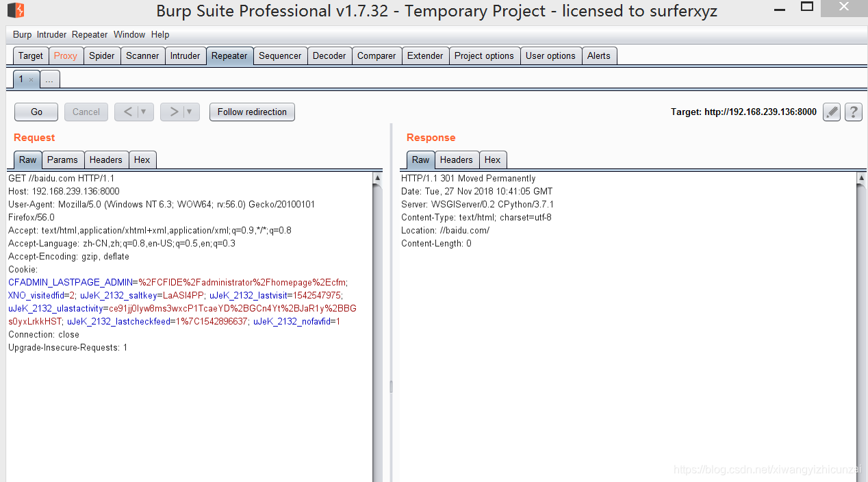
Task: Switch to the Intruder tool tab
Action: click(186, 55)
